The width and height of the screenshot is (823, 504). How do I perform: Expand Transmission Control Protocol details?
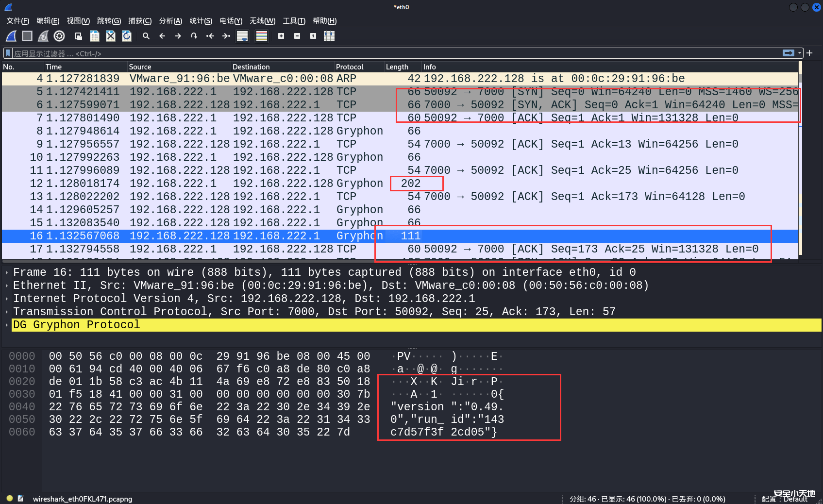[x=6, y=312]
